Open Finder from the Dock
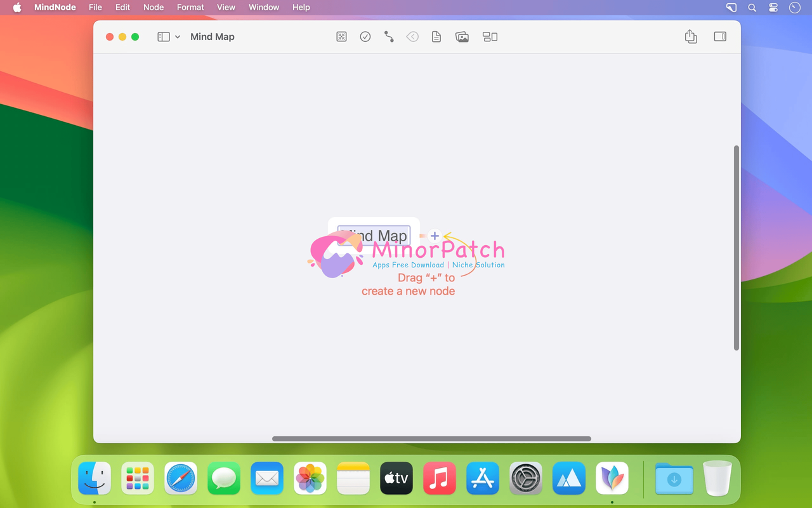Screen dimensions: 812x508 [95, 478]
